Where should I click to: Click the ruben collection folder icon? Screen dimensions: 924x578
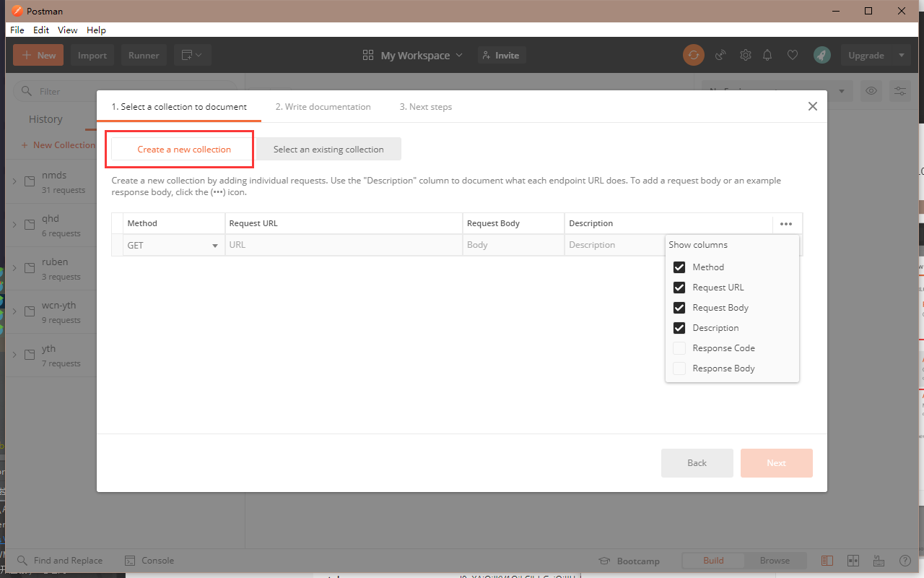coord(30,268)
